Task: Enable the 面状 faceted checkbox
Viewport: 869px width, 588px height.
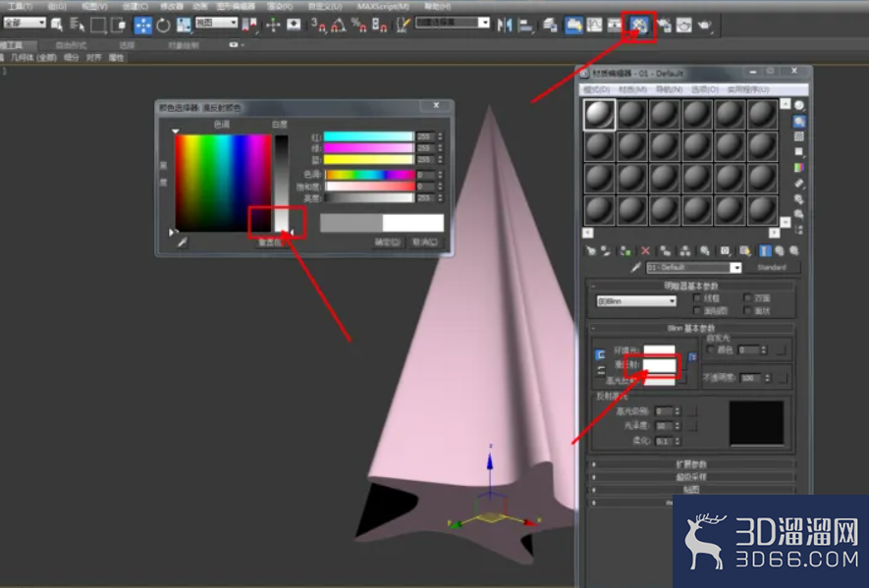Action: 747,311
